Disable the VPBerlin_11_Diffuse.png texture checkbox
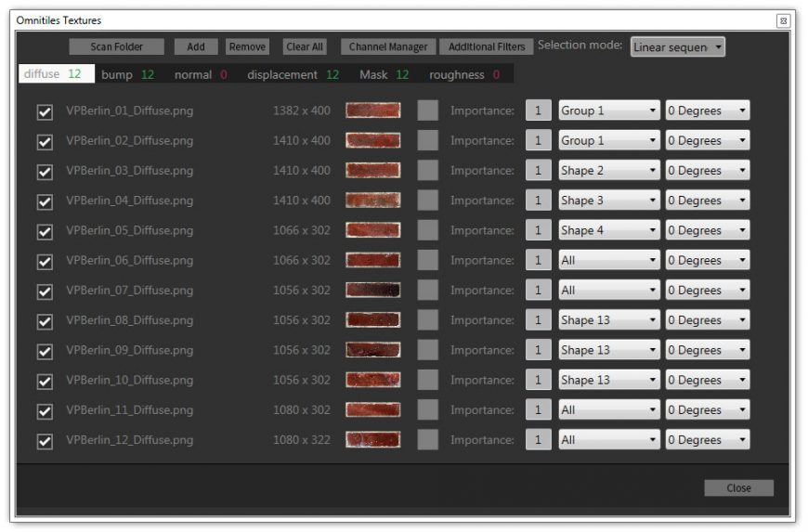808x532 pixels. click(x=45, y=410)
